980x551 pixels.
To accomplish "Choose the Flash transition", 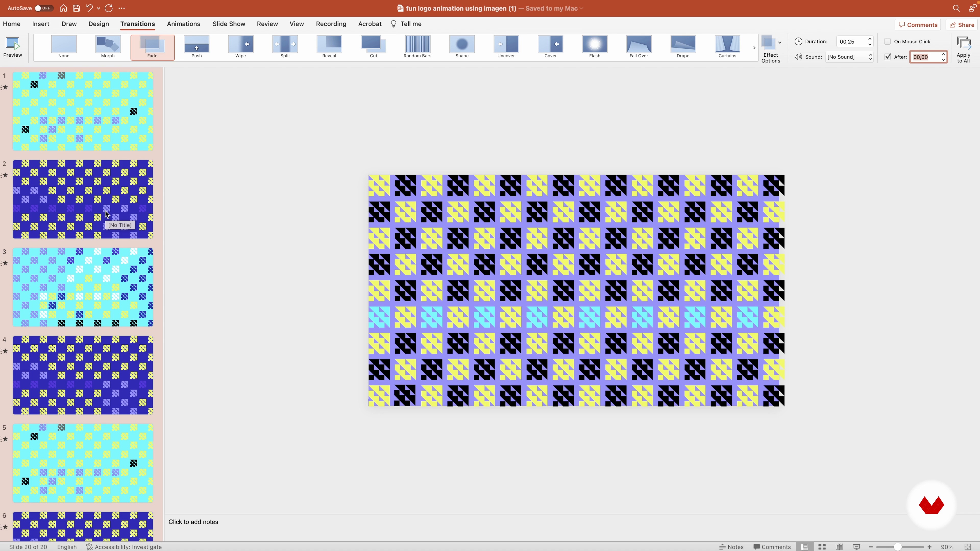I will coord(595,47).
